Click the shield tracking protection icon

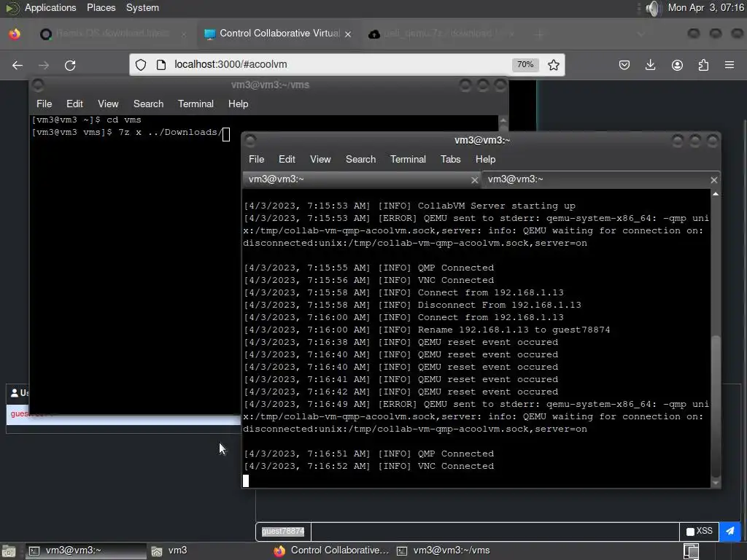tap(141, 65)
